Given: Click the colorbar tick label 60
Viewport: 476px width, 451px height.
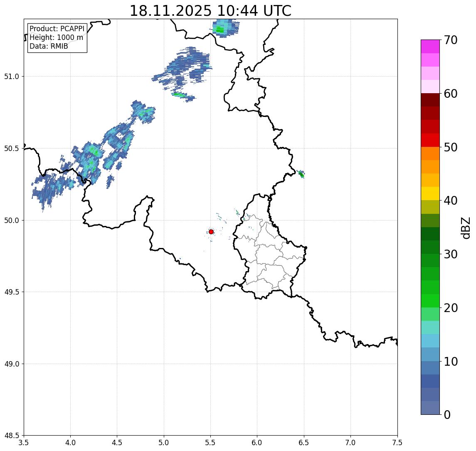Looking at the screenshot, I should click(x=451, y=94).
